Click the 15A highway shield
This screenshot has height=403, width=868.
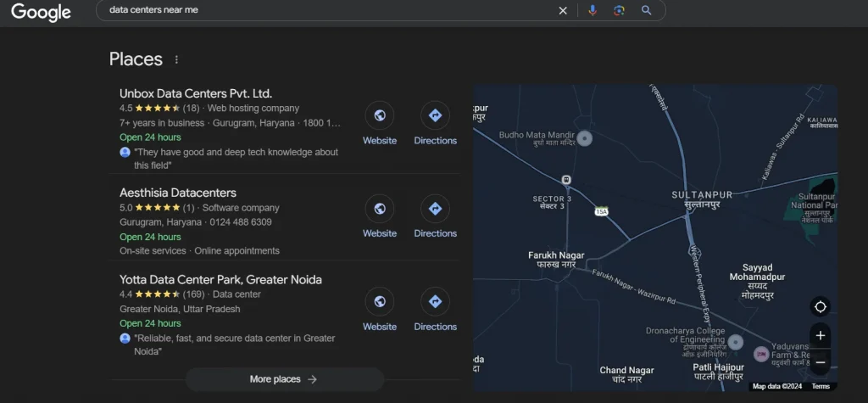tap(601, 211)
